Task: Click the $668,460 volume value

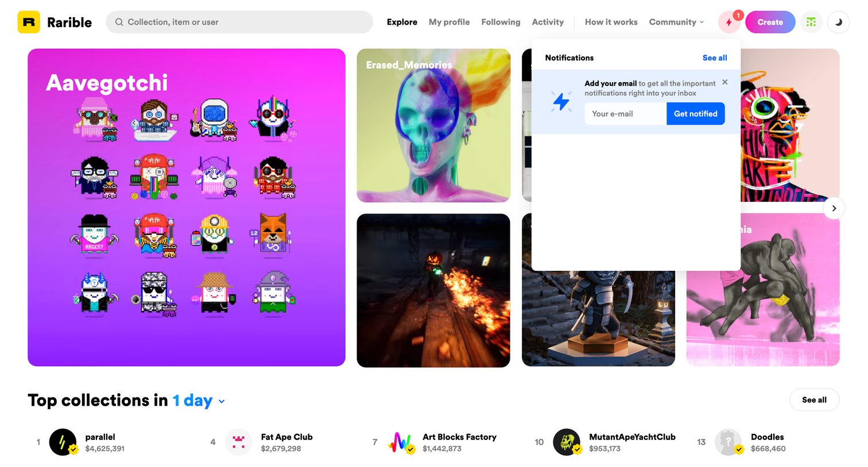Action: pyautogui.click(x=768, y=449)
